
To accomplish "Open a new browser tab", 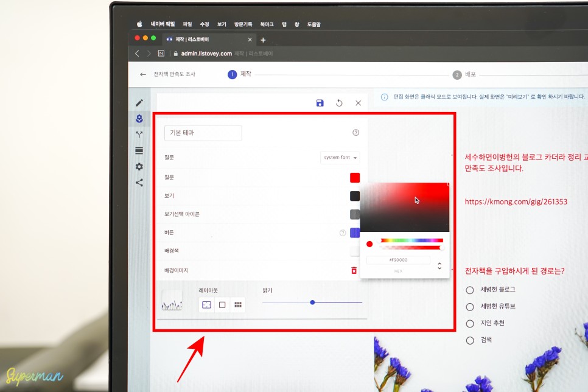I will (263, 40).
